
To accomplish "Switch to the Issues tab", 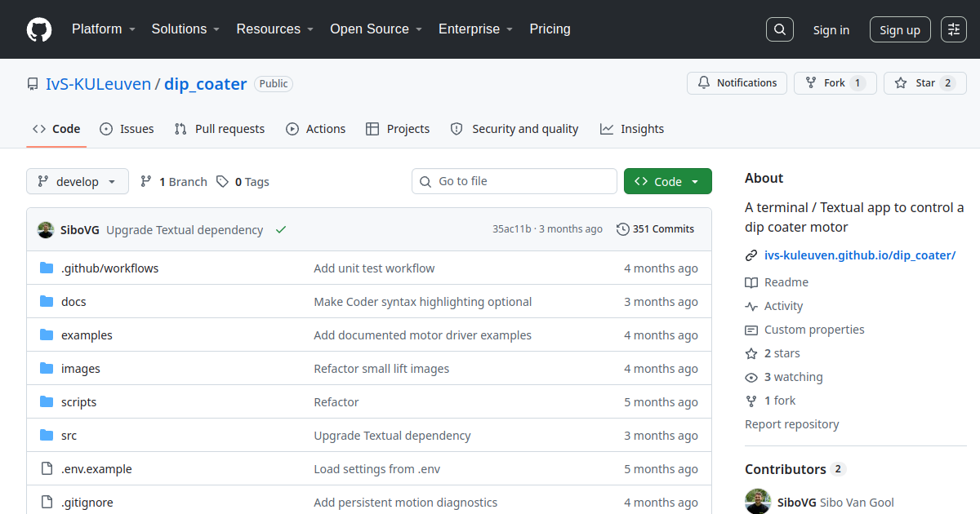I will click(127, 129).
